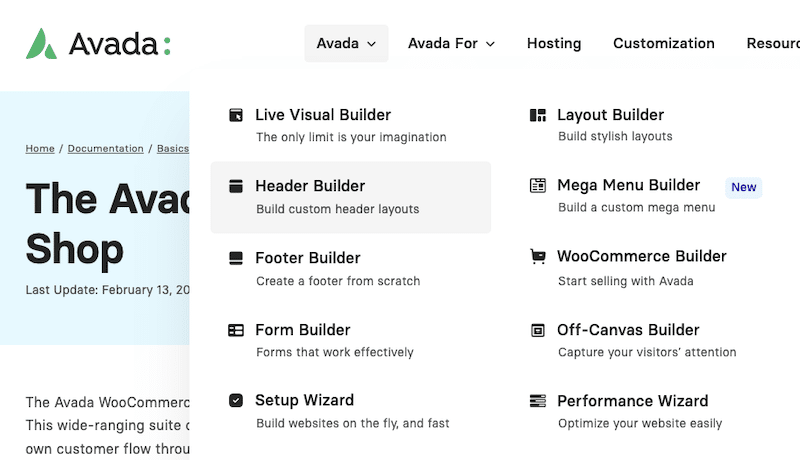This screenshot has height=460, width=800.
Task: Open Live Visual Builder page
Action: click(x=323, y=115)
